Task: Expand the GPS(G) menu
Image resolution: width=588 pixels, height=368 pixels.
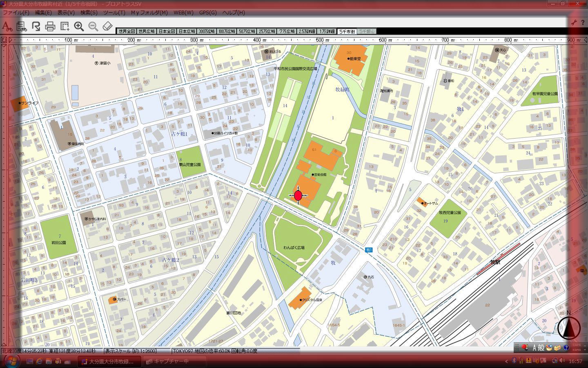Action: tap(208, 12)
